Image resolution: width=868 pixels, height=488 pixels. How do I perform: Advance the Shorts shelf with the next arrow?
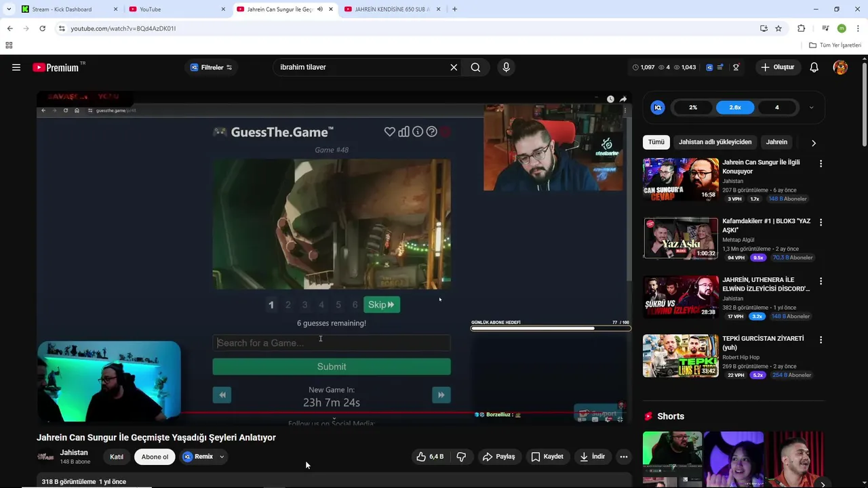pyautogui.click(x=823, y=483)
